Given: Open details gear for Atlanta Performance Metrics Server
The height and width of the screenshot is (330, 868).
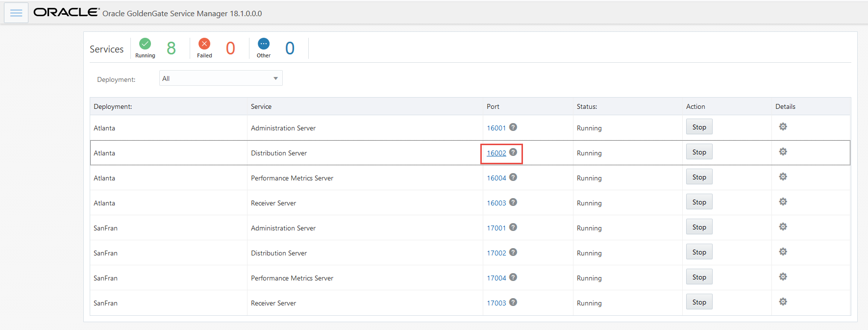Looking at the screenshot, I should 783,177.
